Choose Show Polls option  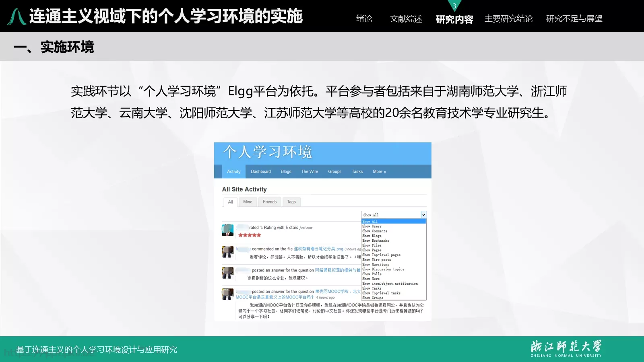pyautogui.click(x=394, y=274)
